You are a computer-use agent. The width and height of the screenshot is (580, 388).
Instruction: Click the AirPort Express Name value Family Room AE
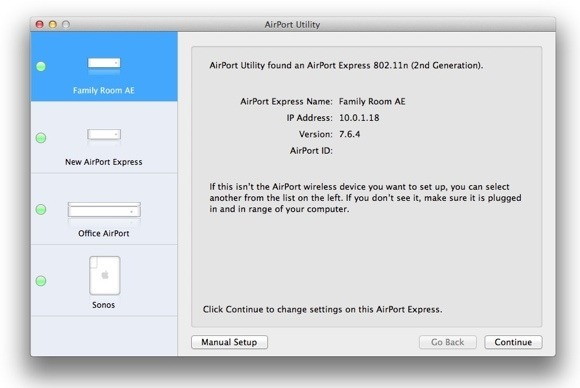tap(372, 102)
